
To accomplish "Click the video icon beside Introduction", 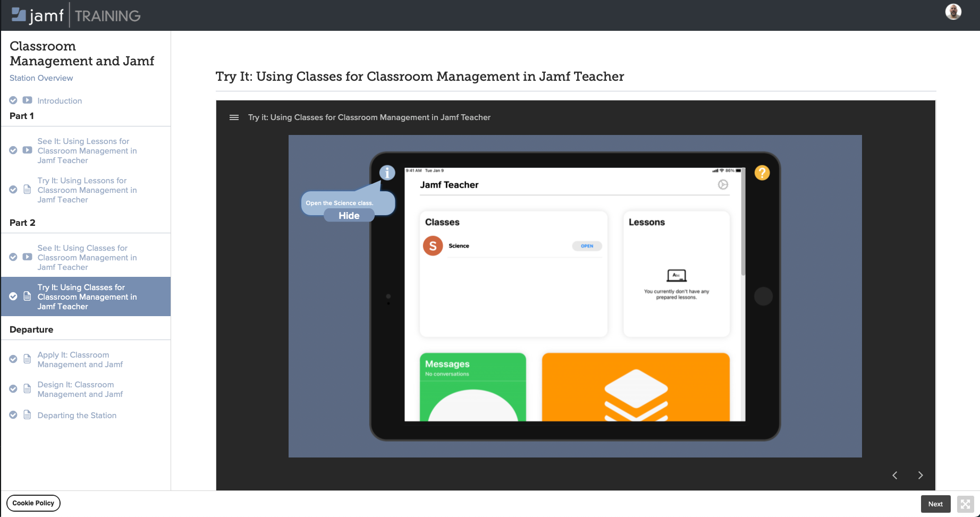I will 27,100.
